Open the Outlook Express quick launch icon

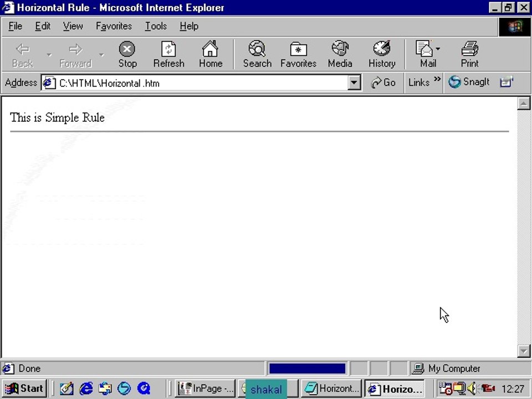105,388
